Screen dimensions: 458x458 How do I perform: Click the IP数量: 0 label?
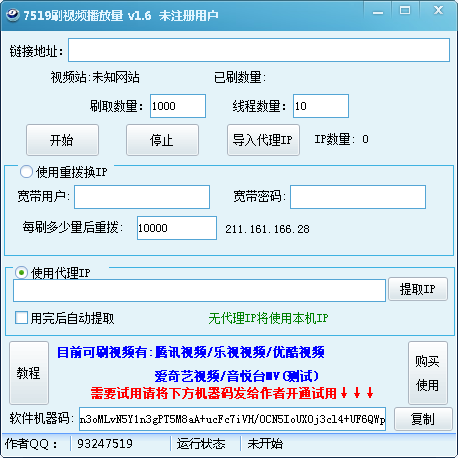[342, 139]
